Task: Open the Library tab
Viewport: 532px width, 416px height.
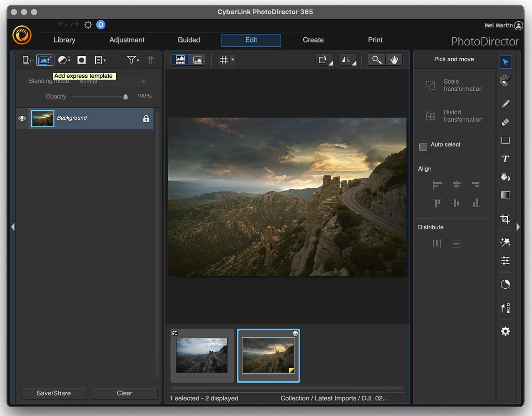Action: pos(65,40)
